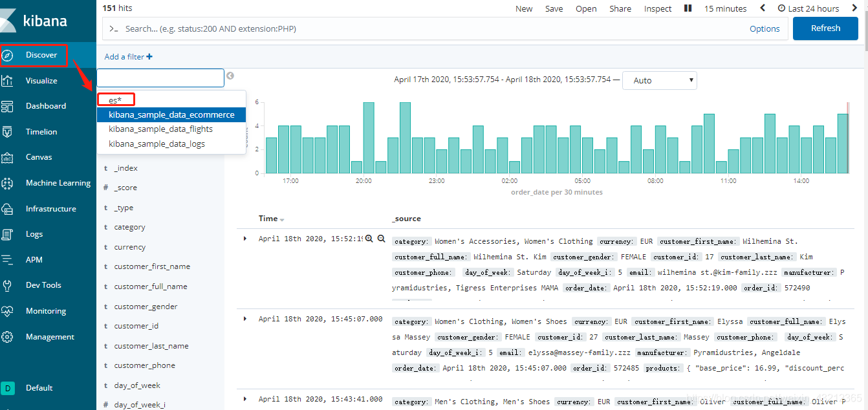The height and width of the screenshot is (410, 868).
Task: Open the Timelion icon
Action: coord(8,132)
